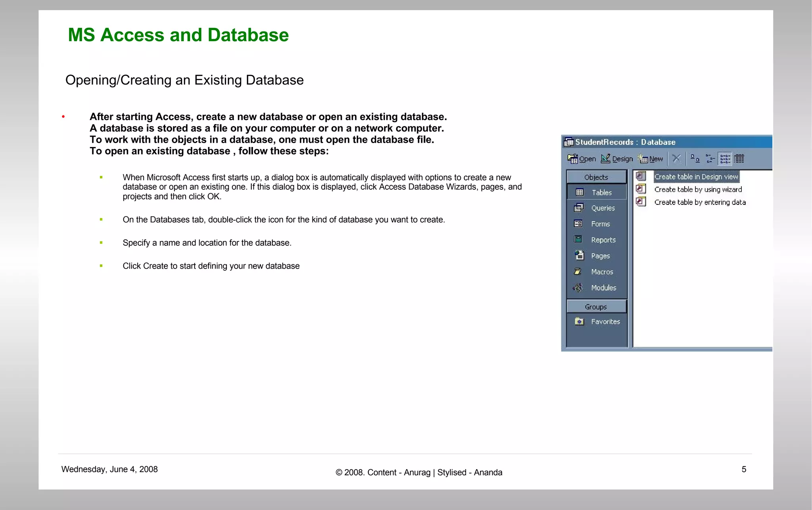Click the Open toolbar button

pyautogui.click(x=582, y=159)
